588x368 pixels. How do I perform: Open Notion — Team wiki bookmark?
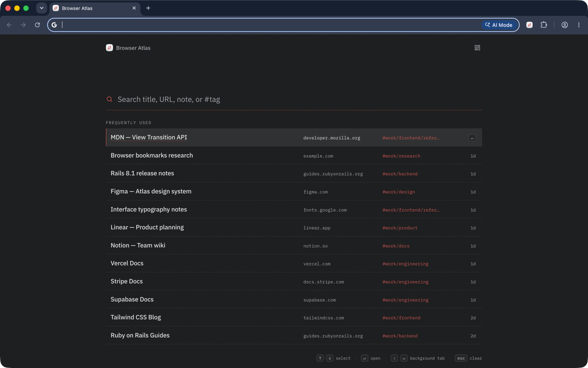294,245
